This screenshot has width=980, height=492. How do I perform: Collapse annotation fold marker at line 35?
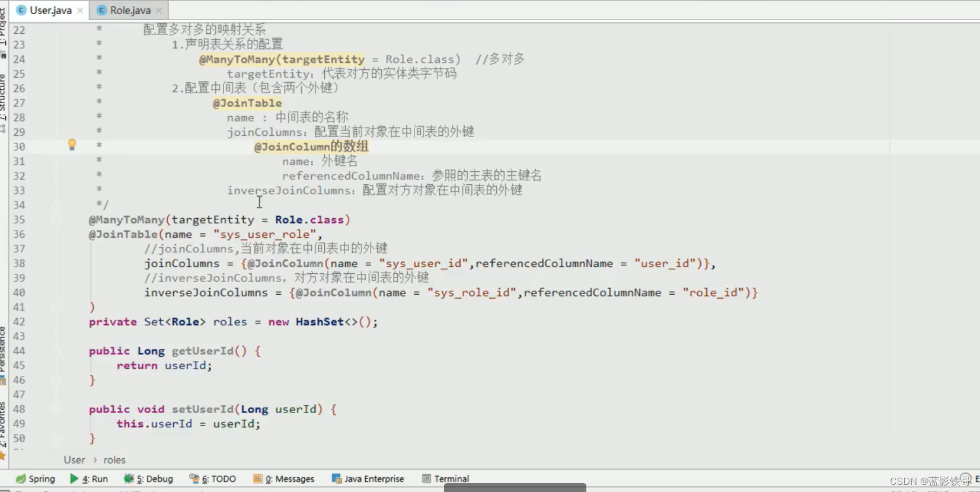tap(56, 220)
